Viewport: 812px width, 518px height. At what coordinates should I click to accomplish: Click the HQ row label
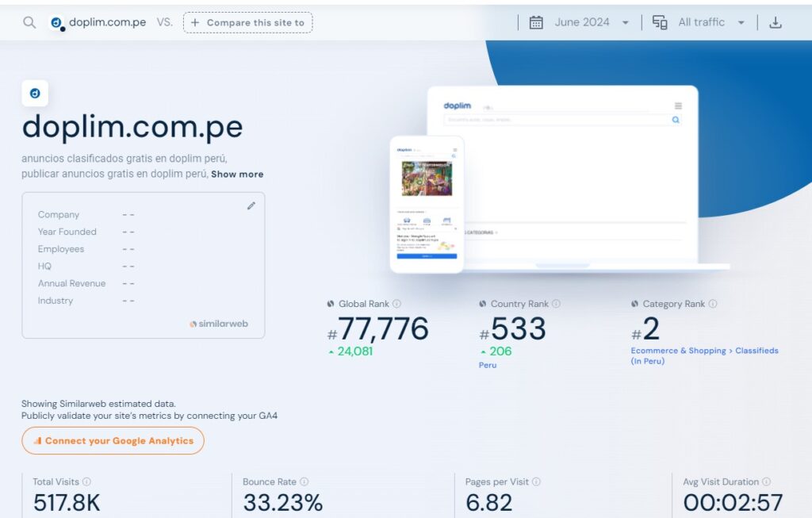click(44, 267)
